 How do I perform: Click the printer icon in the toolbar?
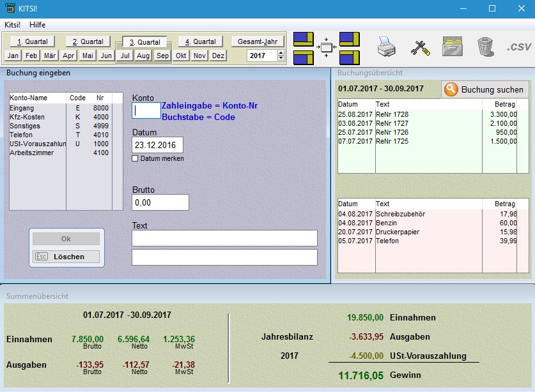click(387, 47)
